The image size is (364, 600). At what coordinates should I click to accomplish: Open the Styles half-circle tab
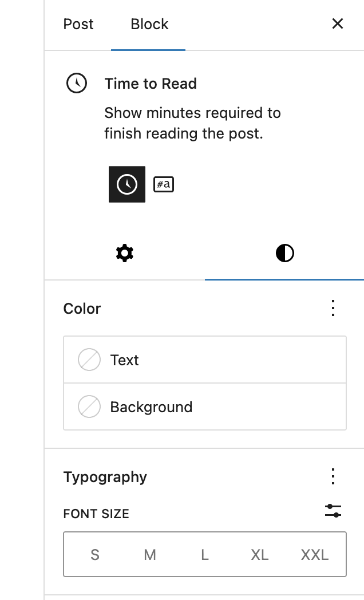284,253
